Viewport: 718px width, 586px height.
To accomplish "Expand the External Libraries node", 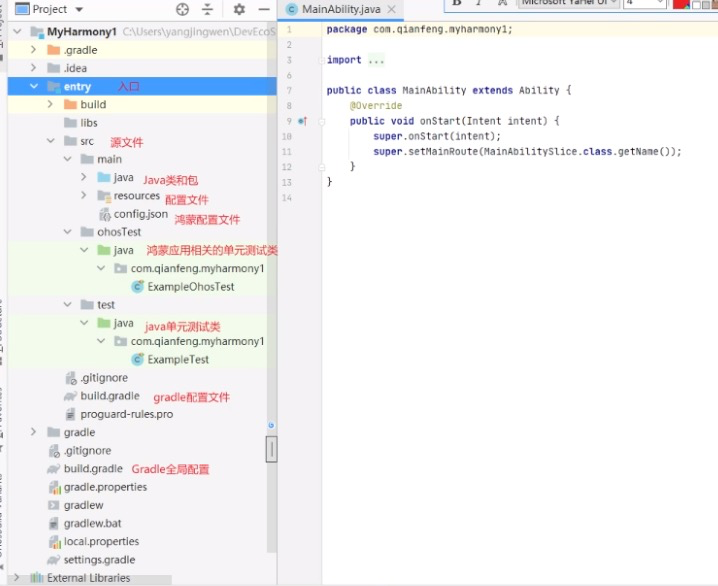I will coord(22,578).
